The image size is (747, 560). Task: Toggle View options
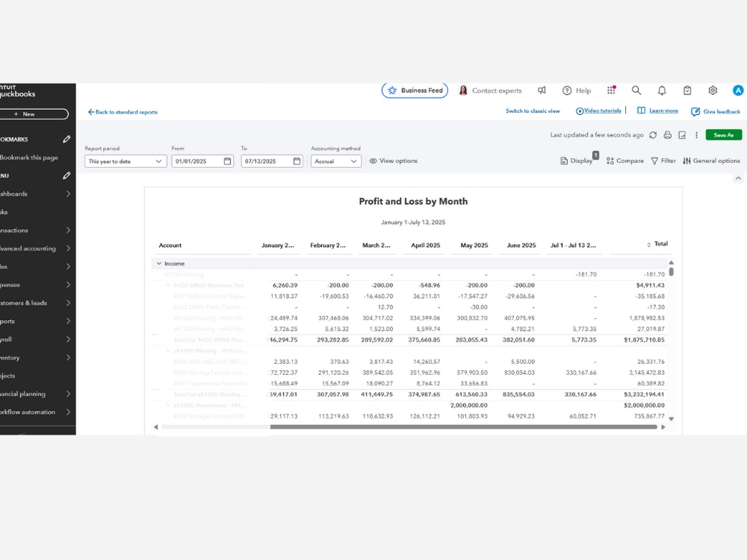[394, 161]
